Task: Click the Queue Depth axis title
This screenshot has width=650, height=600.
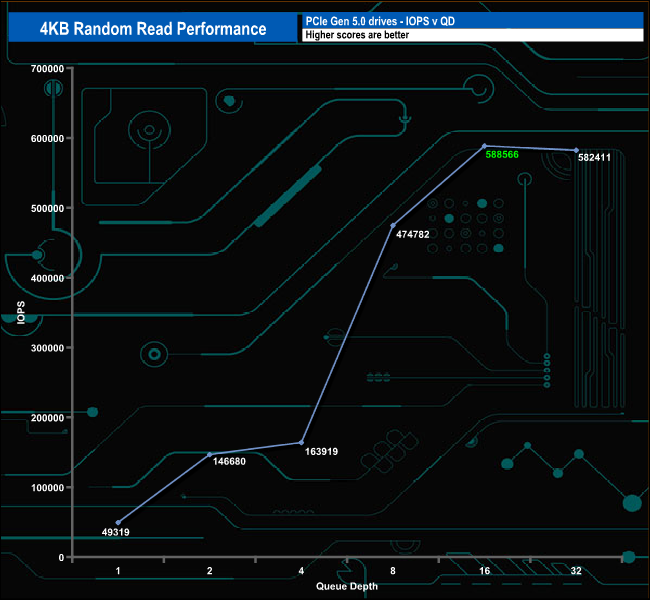Action: tap(347, 586)
